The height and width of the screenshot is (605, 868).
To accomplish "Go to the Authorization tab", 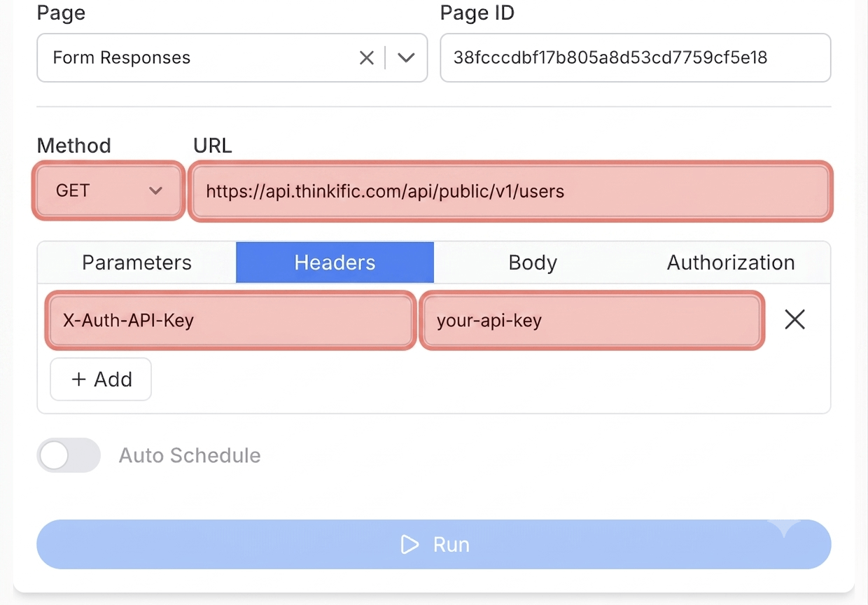I will tap(731, 263).
